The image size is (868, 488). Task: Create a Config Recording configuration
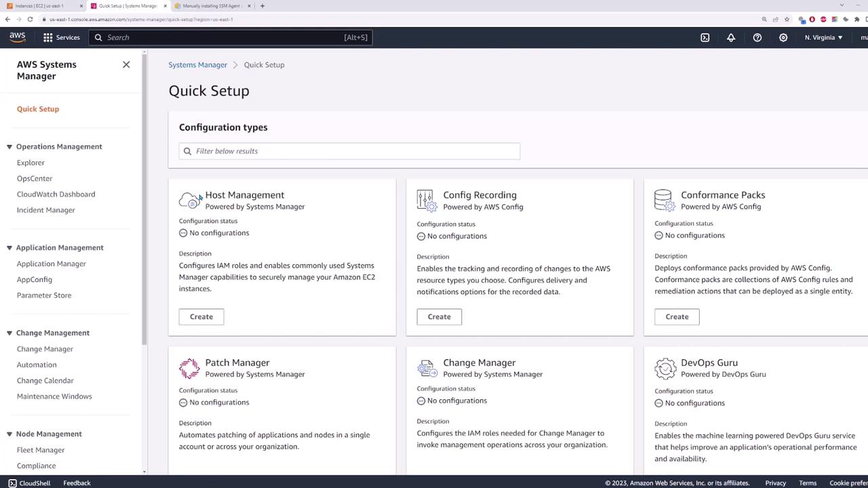(x=439, y=317)
